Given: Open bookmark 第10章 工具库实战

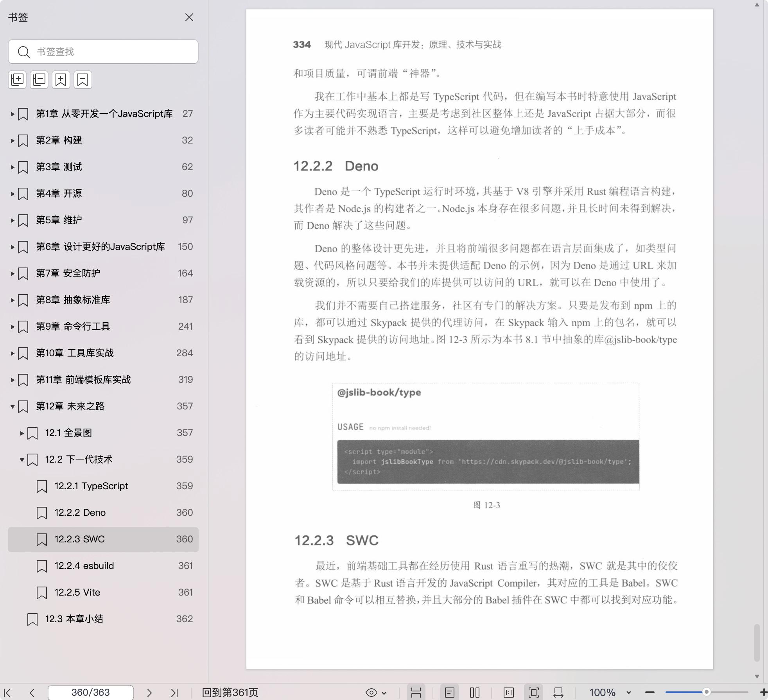Looking at the screenshot, I should pos(103,353).
